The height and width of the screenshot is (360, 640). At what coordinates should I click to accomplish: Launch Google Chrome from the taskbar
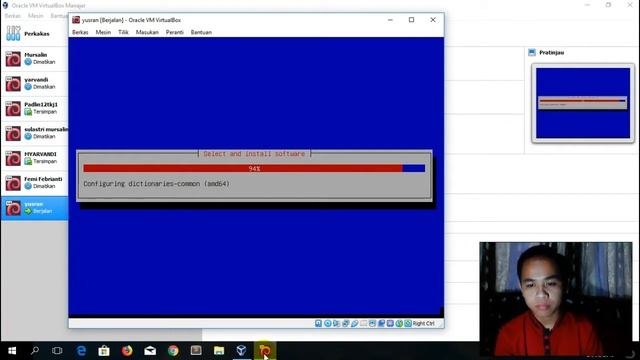[173, 351]
